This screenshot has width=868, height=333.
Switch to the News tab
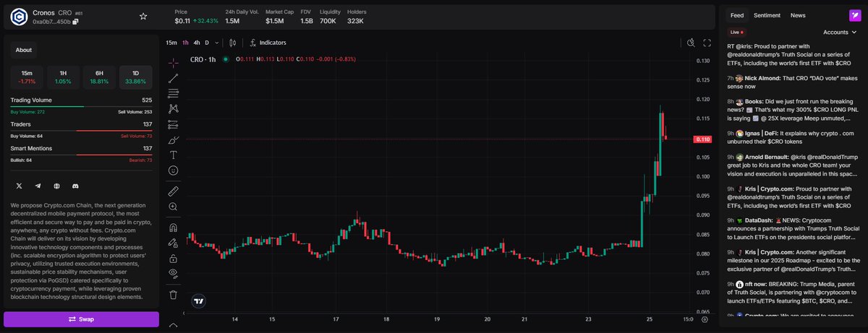[x=798, y=14]
